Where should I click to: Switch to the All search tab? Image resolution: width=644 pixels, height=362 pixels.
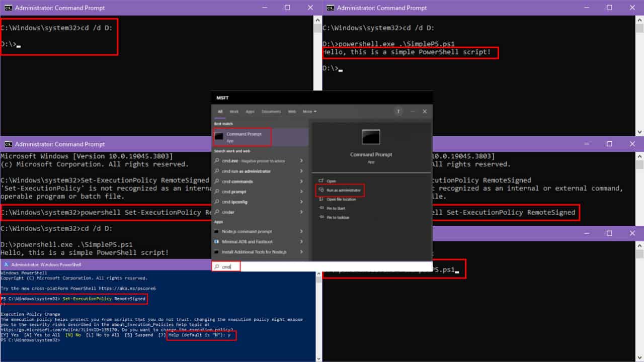pos(220,111)
